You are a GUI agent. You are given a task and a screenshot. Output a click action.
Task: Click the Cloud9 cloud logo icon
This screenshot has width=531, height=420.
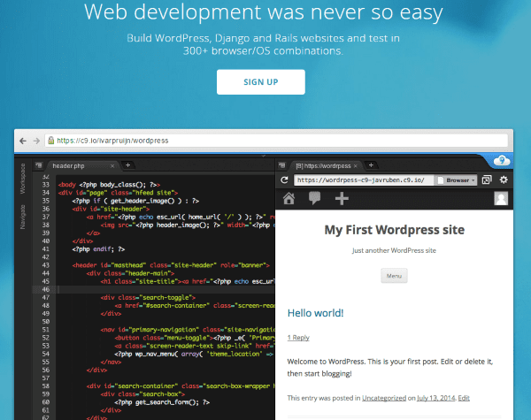tap(502, 160)
